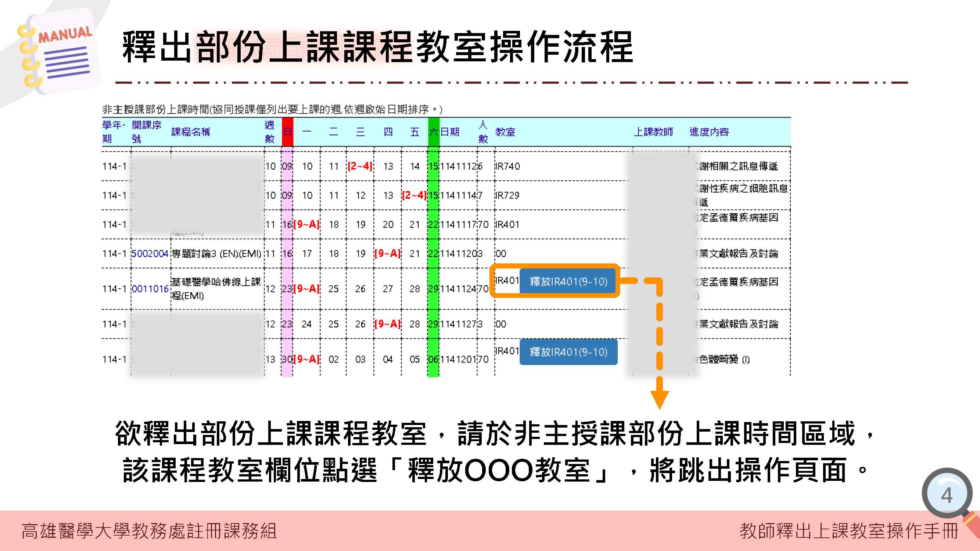Click classroom code IR740
Screen dimensions: 980x551
(507, 166)
